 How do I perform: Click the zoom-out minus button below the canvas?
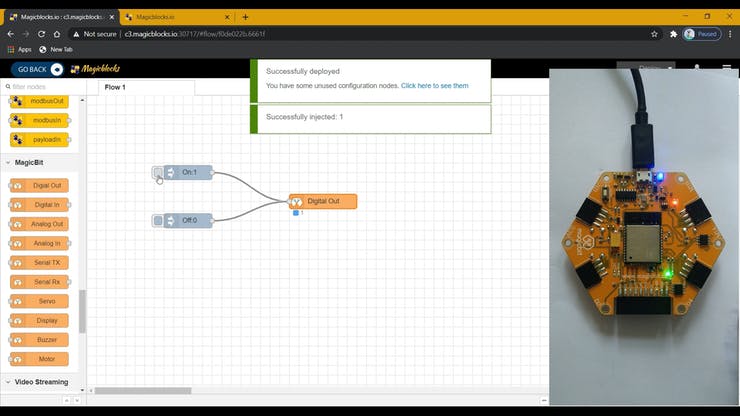point(544,400)
